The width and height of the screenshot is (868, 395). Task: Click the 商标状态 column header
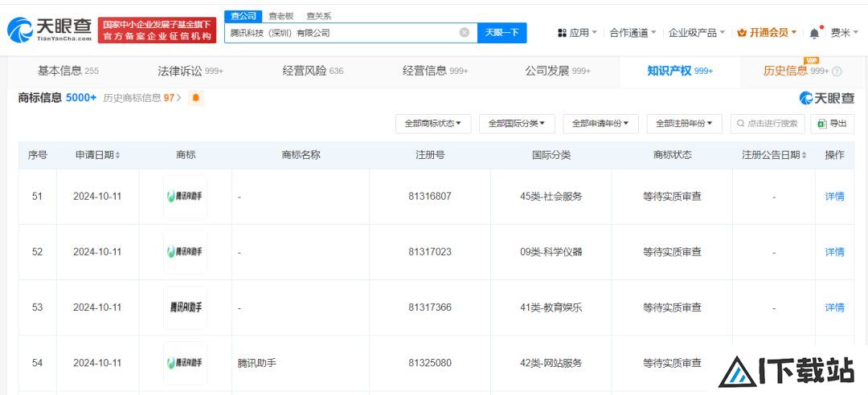[x=672, y=156]
